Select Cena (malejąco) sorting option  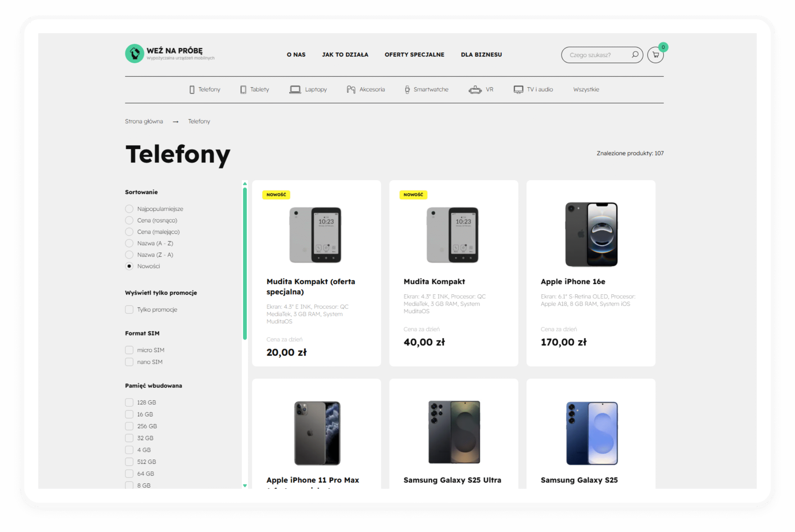[x=129, y=232]
